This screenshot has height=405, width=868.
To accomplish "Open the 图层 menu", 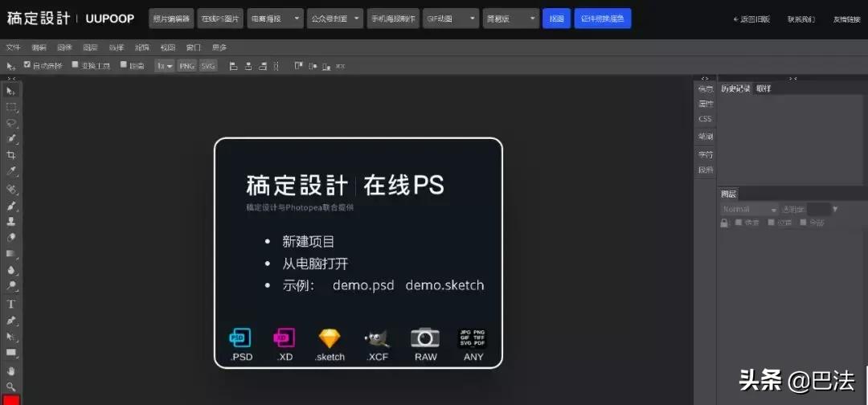I will point(91,47).
